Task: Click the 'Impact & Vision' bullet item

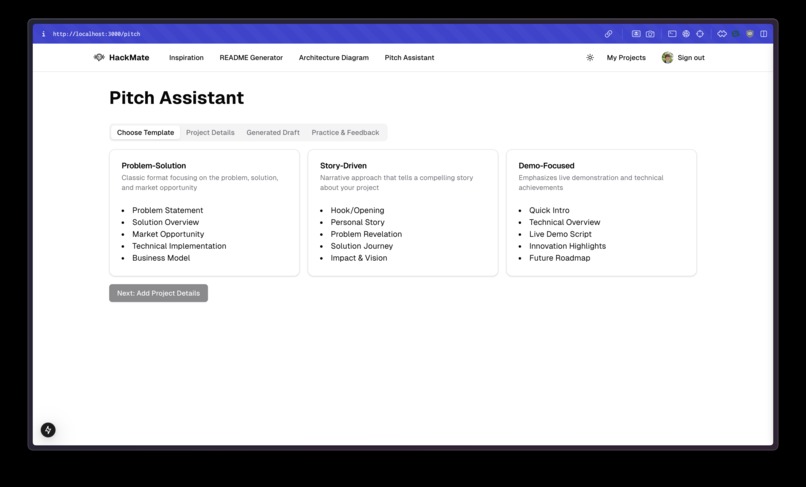Action: pyautogui.click(x=359, y=258)
